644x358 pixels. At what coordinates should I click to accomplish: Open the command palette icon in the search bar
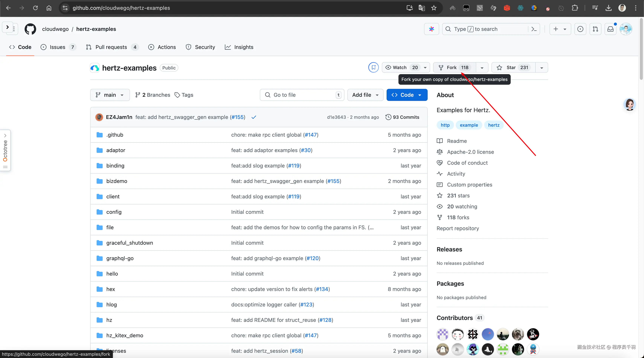[x=534, y=29]
